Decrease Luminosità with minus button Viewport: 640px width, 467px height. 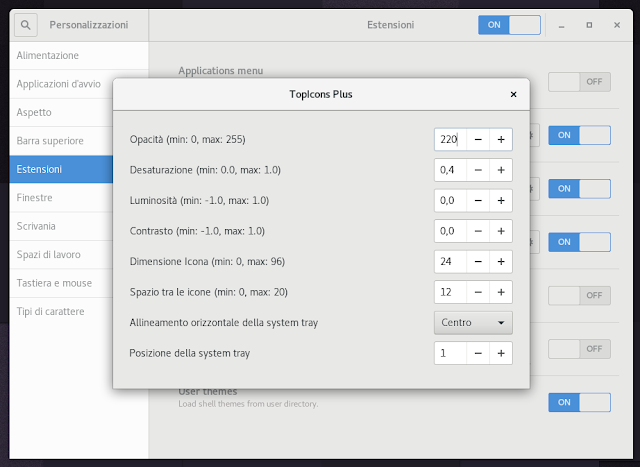[478, 200]
